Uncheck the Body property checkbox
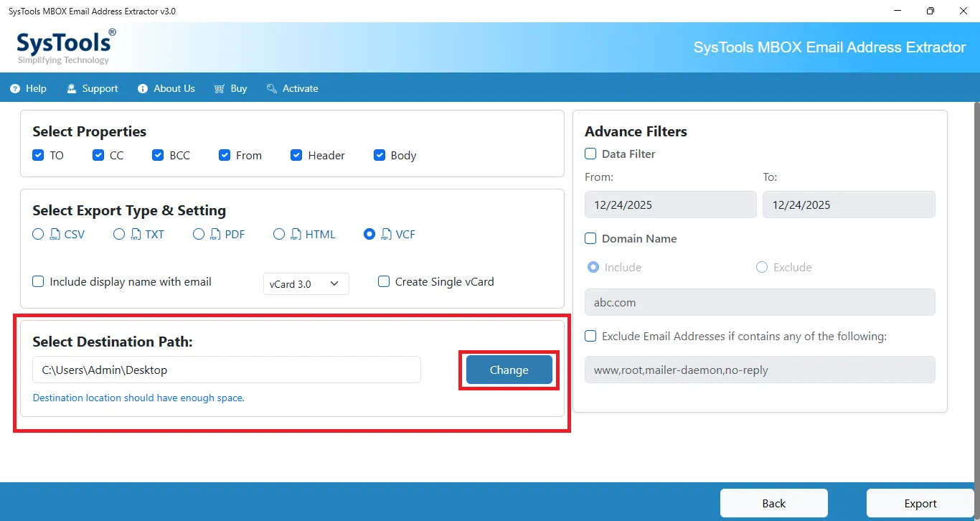The height and width of the screenshot is (521, 980). [380, 155]
